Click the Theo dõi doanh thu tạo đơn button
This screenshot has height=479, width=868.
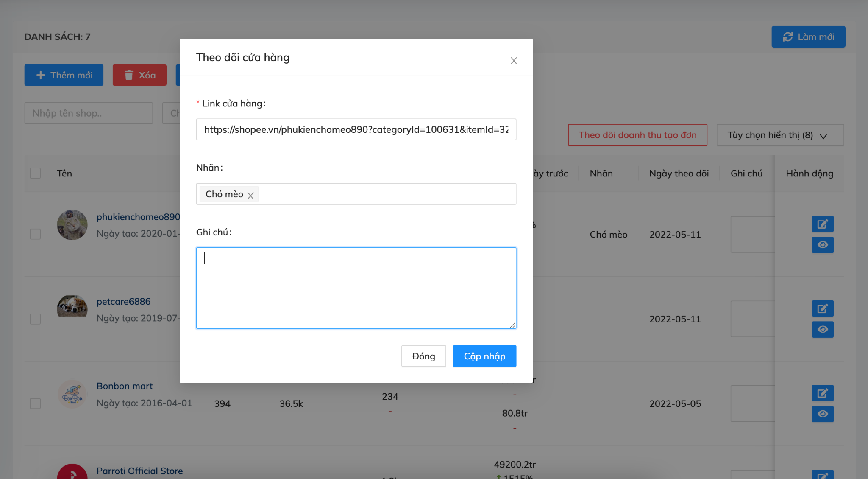637,135
